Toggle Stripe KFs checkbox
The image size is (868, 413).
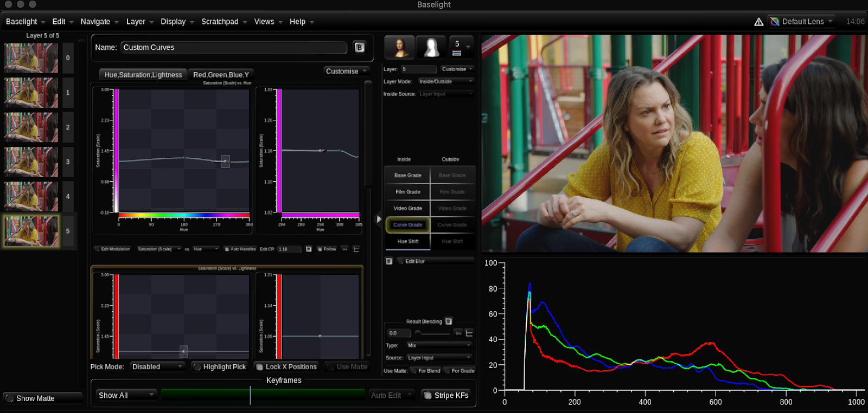(x=445, y=396)
